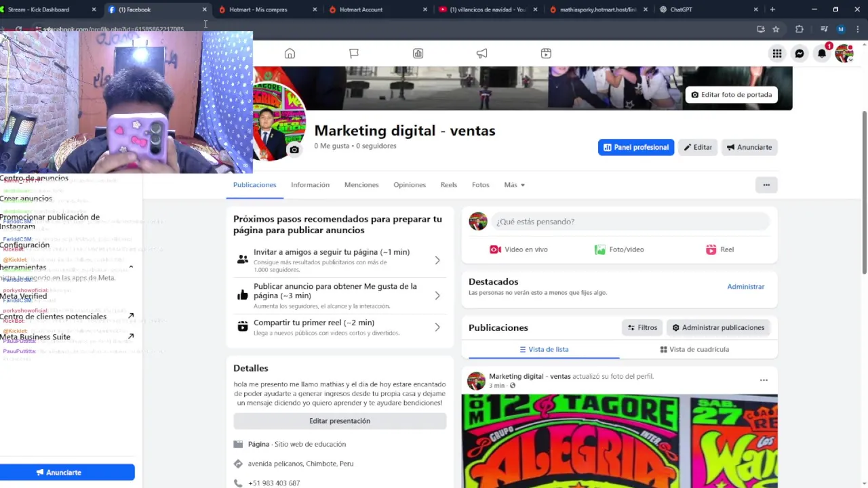The height and width of the screenshot is (488, 868).
Task: Click blue Anunciarte button in sidebar
Action: (x=67, y=472)
